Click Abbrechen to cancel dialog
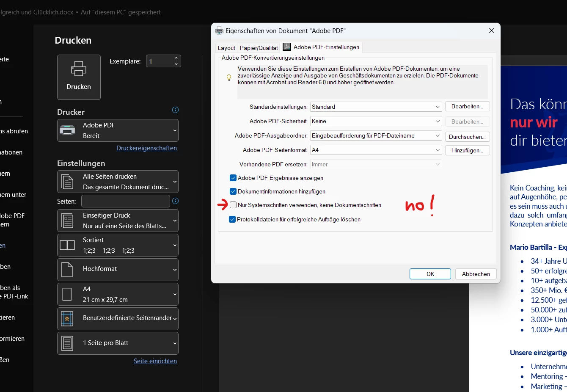The width and height of the screenshot is (567, 392). point(476,274)
